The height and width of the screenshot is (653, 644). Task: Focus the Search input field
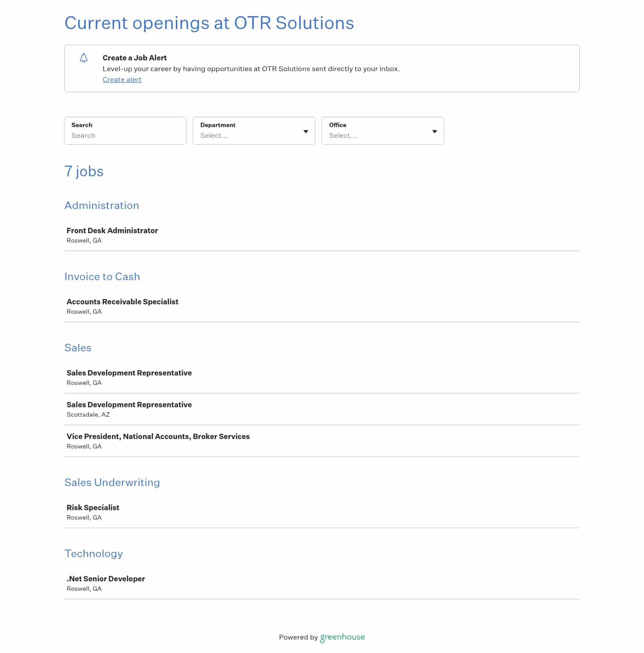point(125,131)
